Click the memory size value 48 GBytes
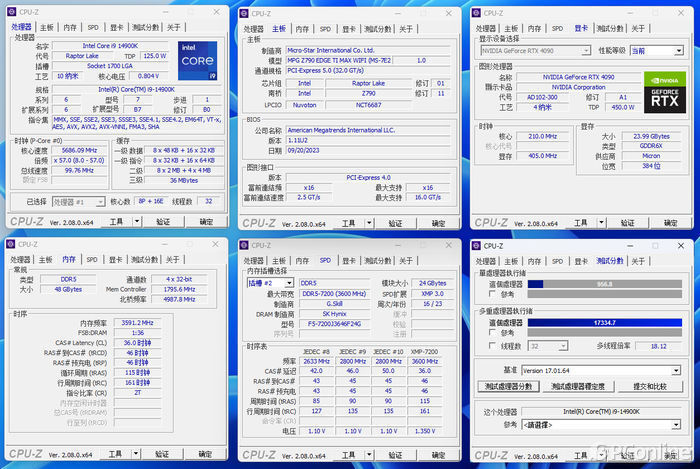 pyautogui.click(x=68, y=290)
